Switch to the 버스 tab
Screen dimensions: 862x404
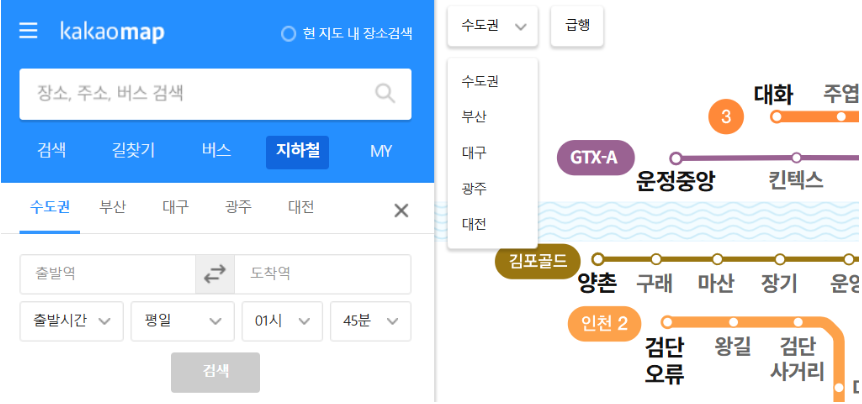216,151
